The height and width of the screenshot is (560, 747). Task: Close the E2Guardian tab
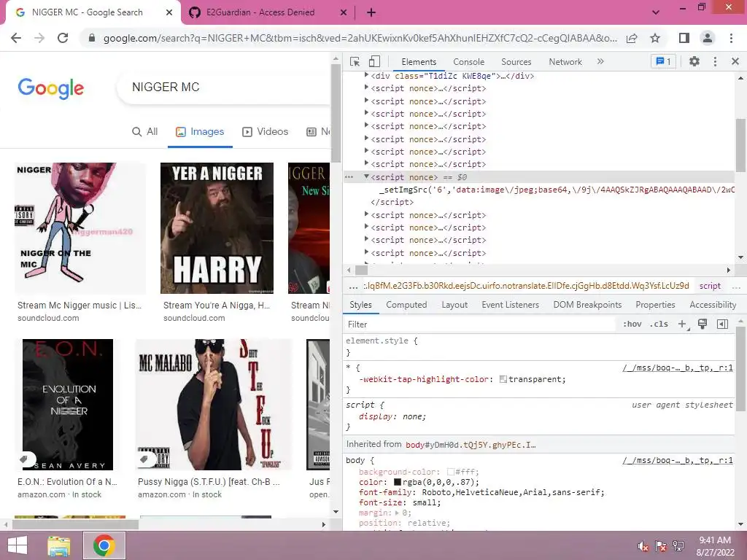pos(344,12)
